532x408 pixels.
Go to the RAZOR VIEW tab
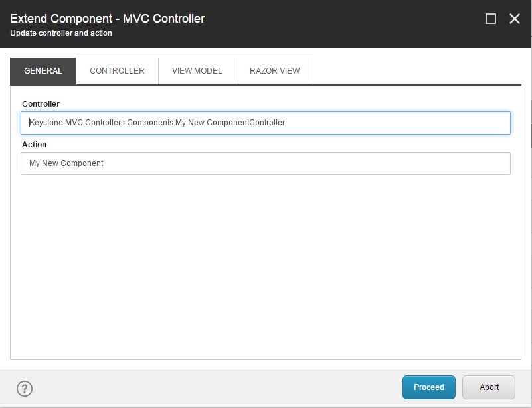(274, 71)
